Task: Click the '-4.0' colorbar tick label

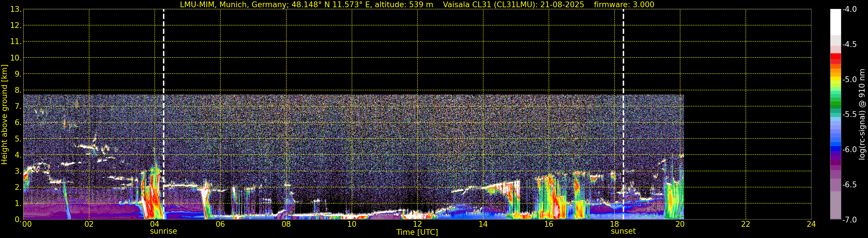Action: (849, 10)
